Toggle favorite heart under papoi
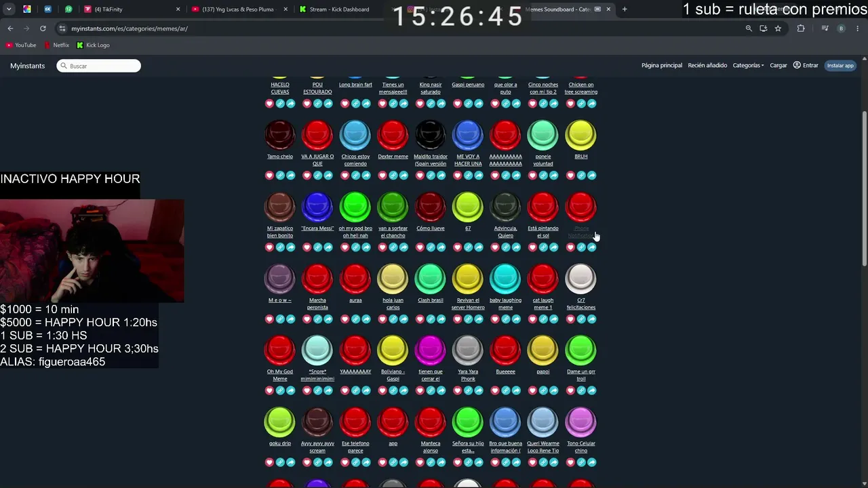This screenshot has width=868, height=488. (532, 390)
